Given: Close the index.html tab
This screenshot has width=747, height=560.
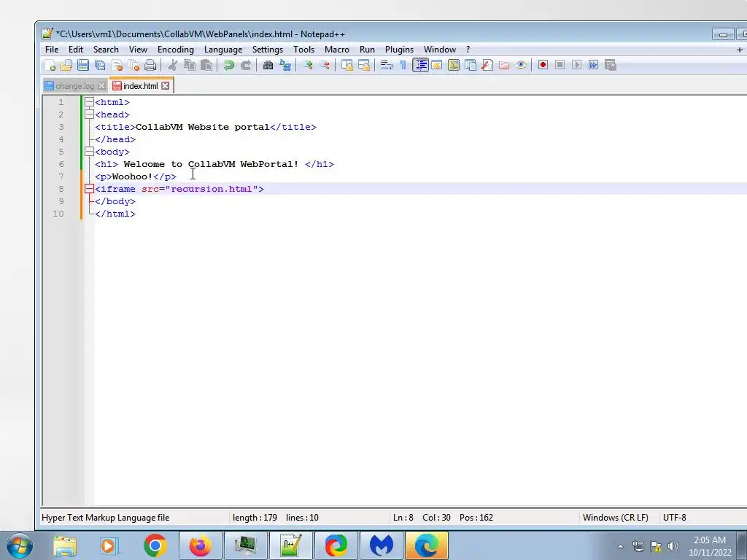Looking at the screenshot, I should tap(166, 86).
